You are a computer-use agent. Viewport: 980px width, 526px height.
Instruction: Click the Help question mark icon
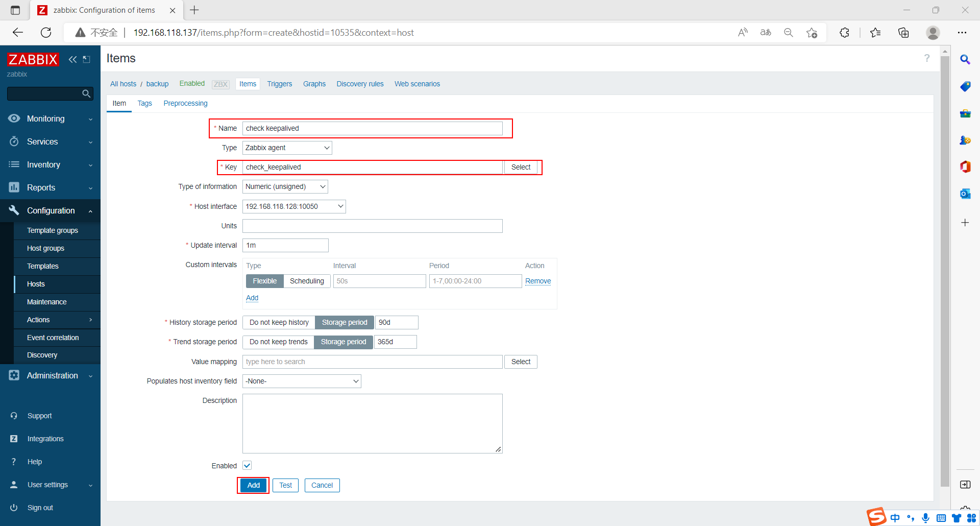click(x=14, y=462)
